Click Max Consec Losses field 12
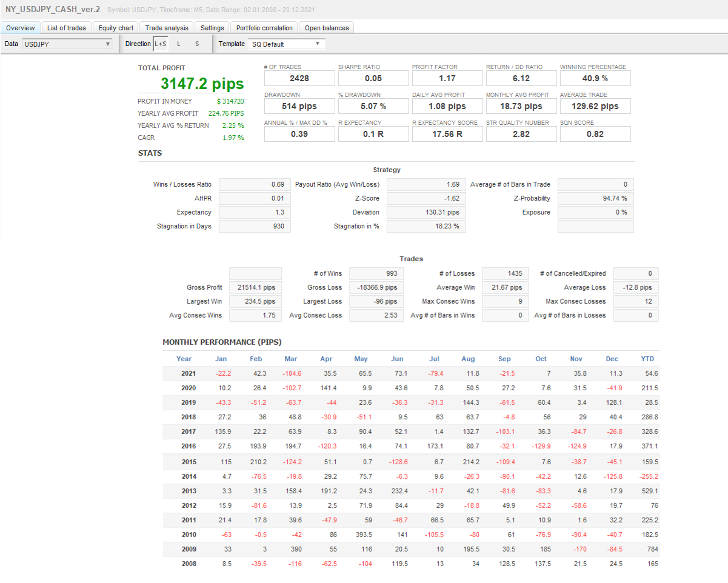Viewport: 728px width, 583px height. 635,301
